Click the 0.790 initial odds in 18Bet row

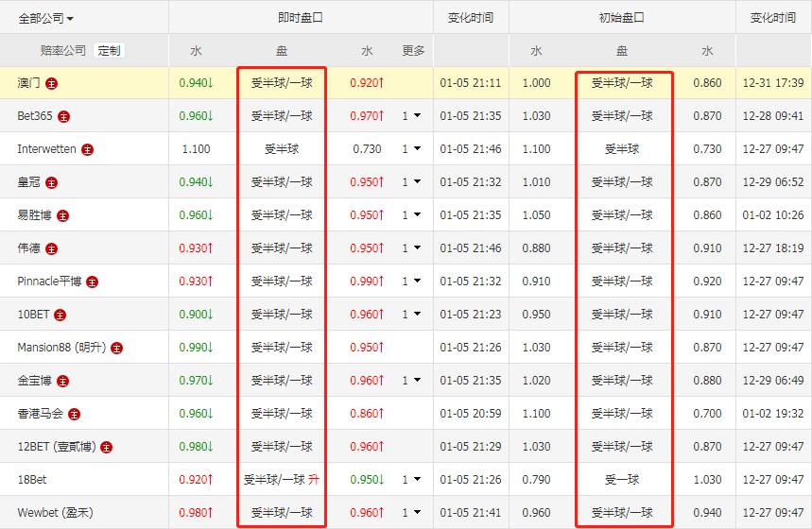pyautogui.click(x=537, y=480)
